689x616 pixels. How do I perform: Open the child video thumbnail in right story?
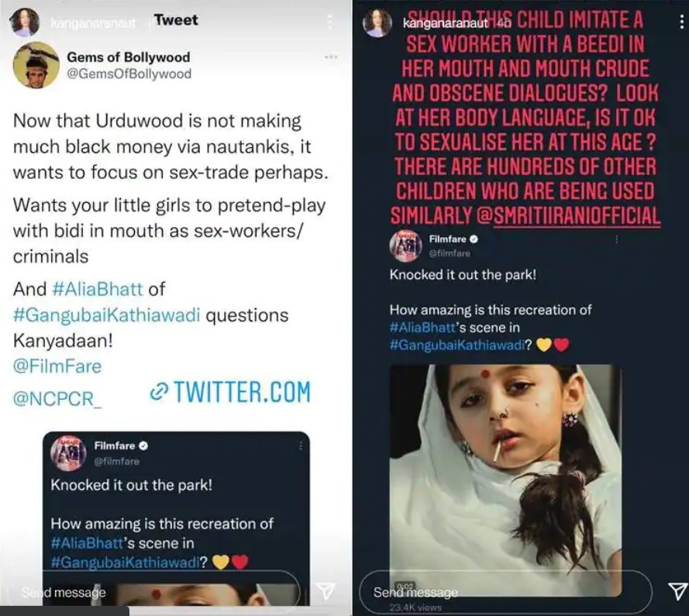pyautogui.click(x=505, y=480)
